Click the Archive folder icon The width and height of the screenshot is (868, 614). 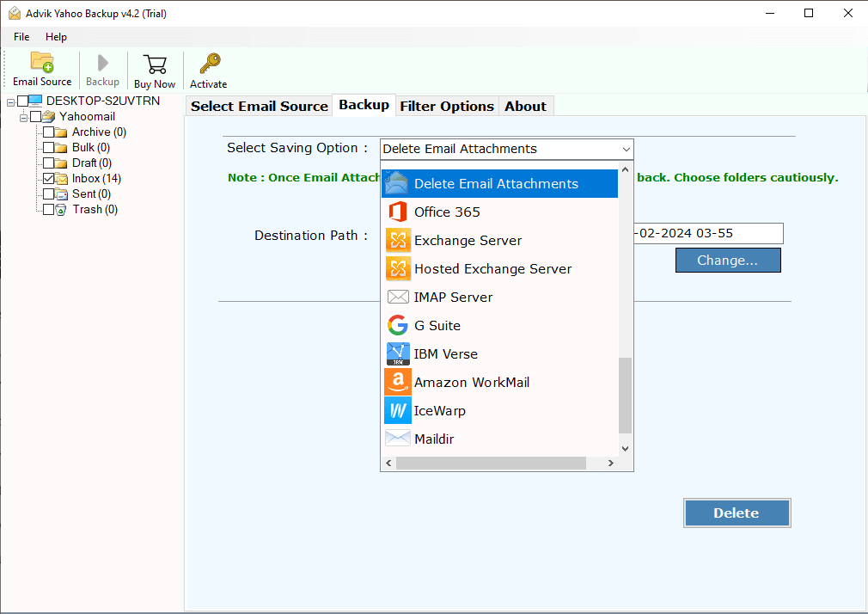61,132
